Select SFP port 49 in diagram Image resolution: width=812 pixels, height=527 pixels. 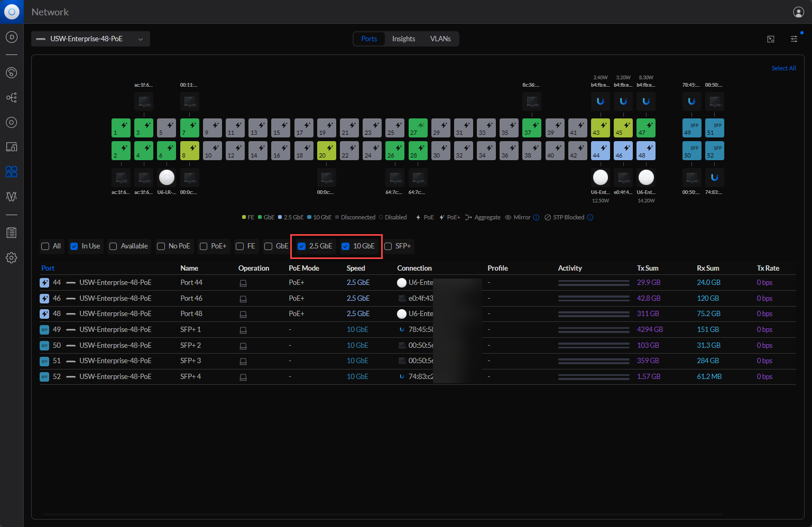691,128
